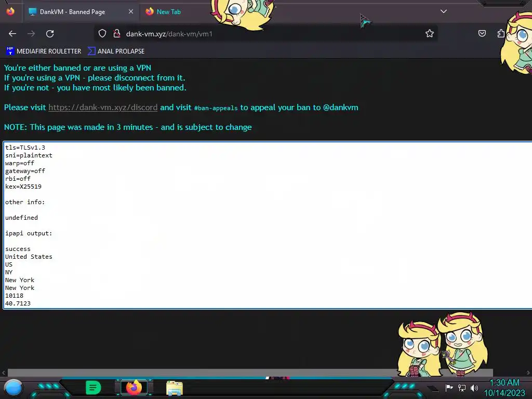The height and width of the screenshot is (399, 532).
Task: Open the Pocket save icon
Action: click(x=482, y=33)
